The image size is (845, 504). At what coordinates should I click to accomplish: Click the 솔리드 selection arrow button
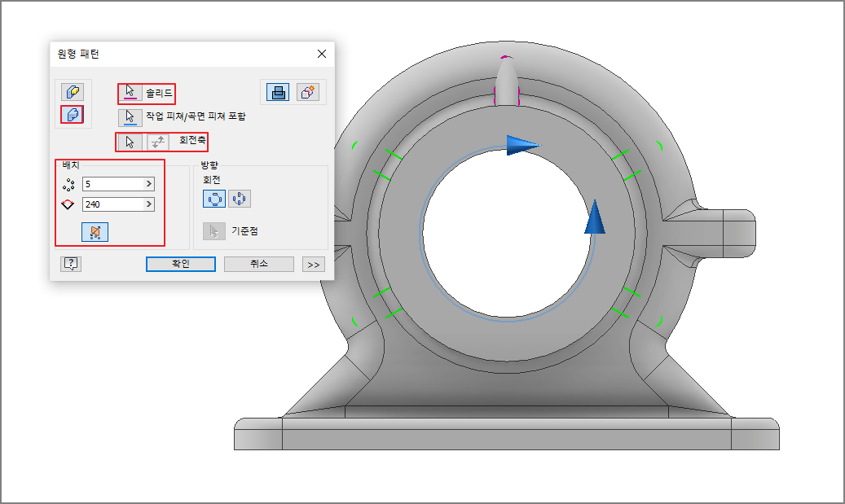(x=130, y=93)
